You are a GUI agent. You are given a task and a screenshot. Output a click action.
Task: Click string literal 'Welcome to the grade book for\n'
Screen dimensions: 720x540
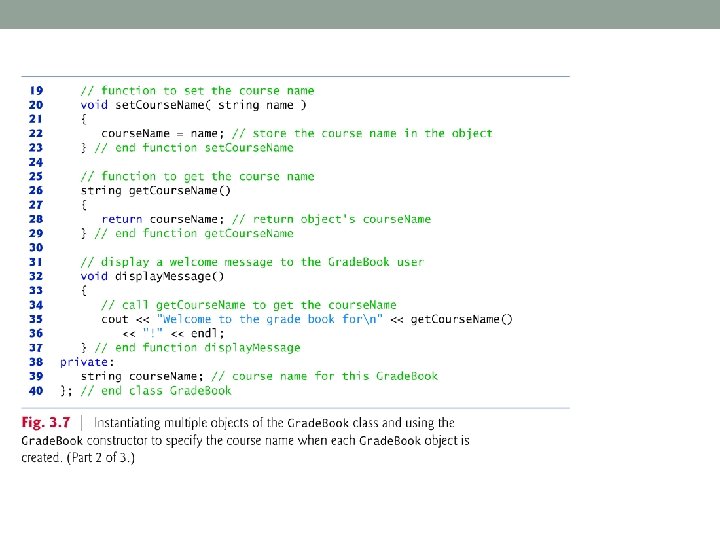[270, 319]
